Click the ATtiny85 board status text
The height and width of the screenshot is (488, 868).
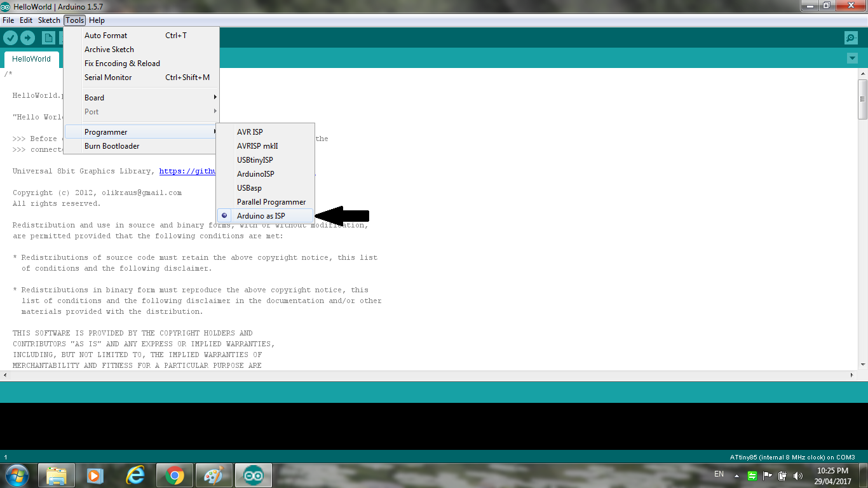(x=792, y=457)
